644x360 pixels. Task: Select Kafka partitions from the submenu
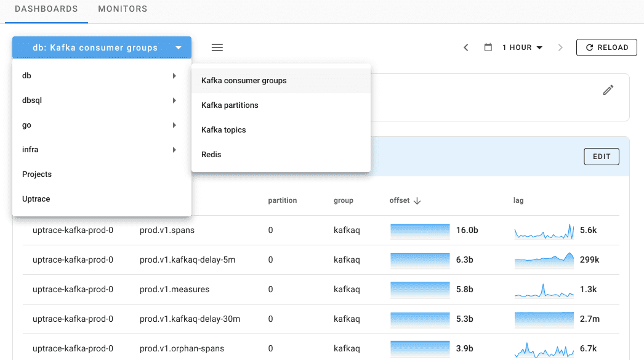click(230, 105)
